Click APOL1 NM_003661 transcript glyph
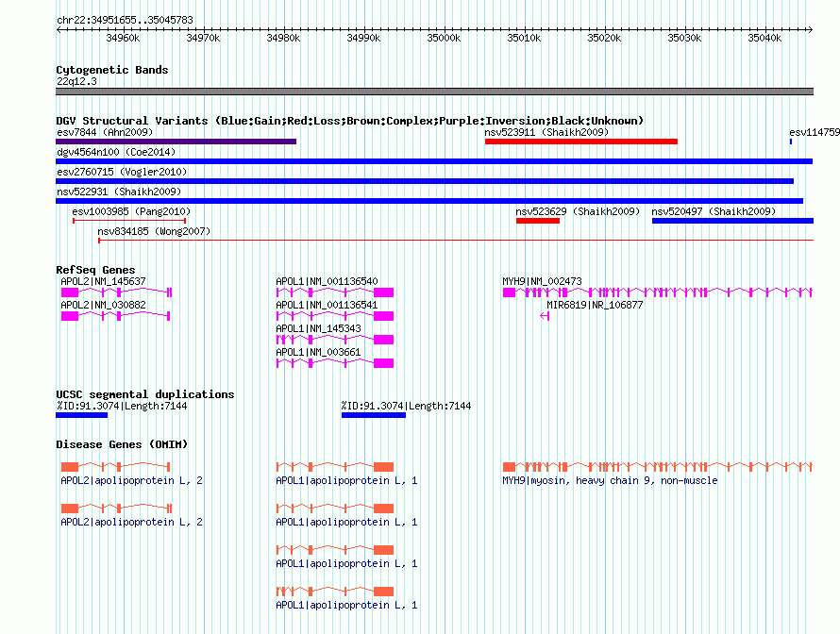840x634 pixels. (335, 363)
